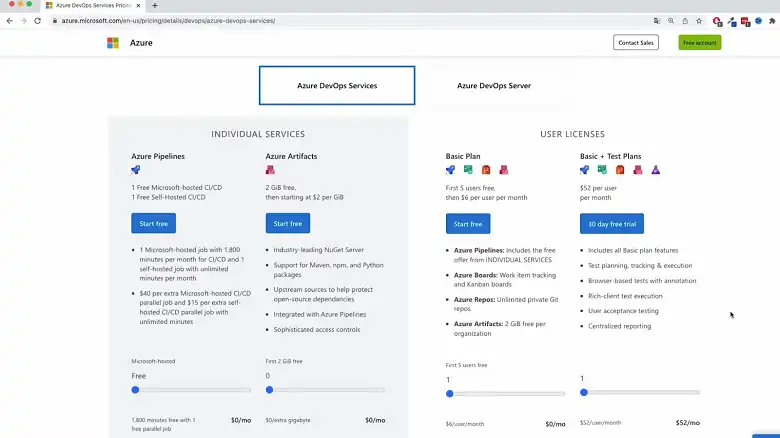Select the Azure DevOps Services tab

(337, 86)
